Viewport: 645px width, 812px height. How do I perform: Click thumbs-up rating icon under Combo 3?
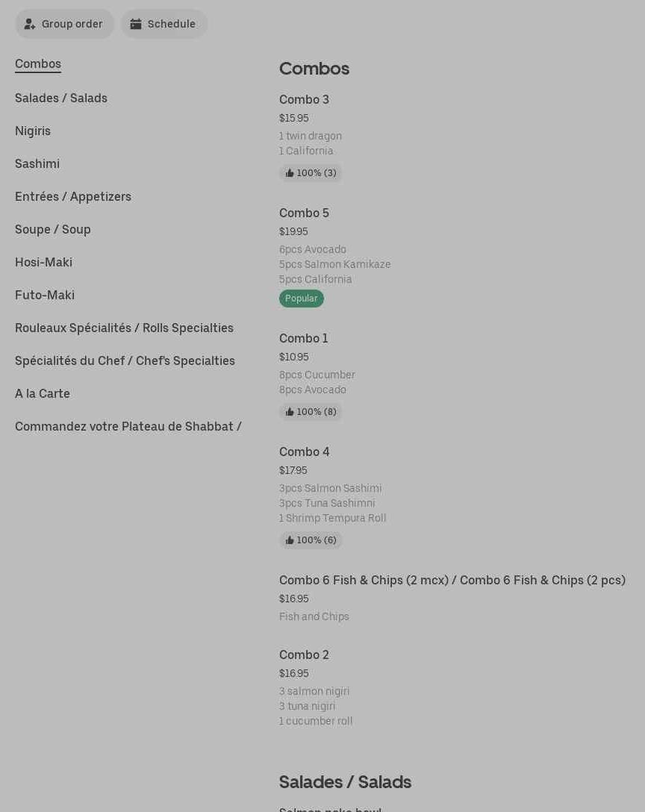(290, 173)
